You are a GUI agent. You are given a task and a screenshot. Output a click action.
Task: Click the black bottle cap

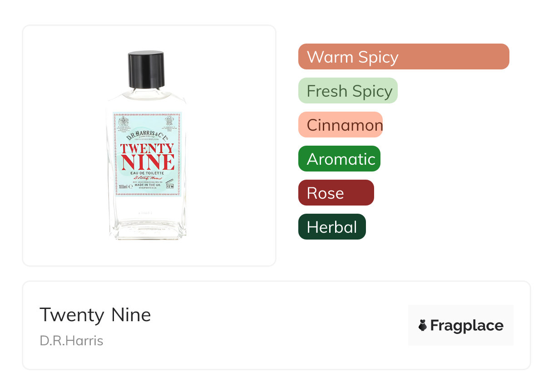tap(146, 69)
